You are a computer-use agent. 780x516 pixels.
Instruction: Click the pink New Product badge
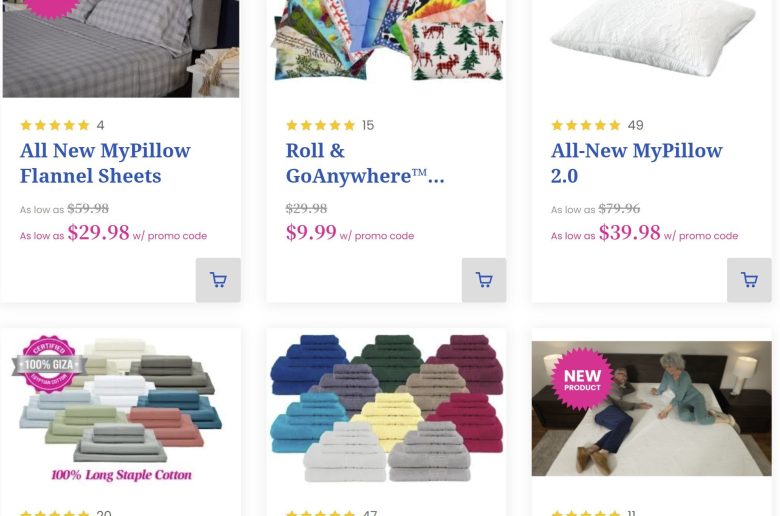582,379
